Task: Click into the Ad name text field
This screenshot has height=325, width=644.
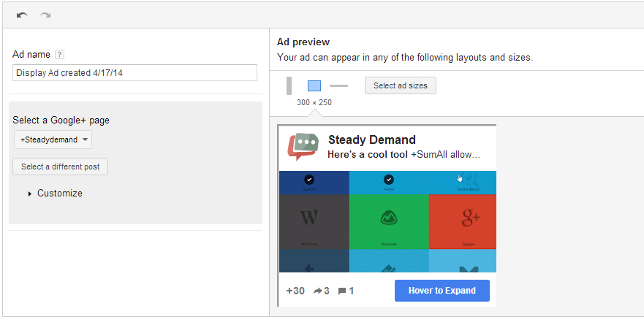Action: tap(135, 73)
